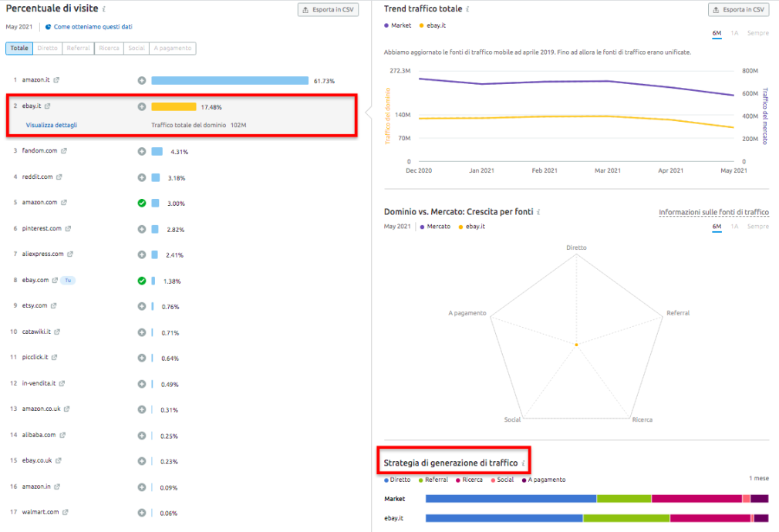The height and width of the screenshot is (532, 779).
Task: Open amazon.it external link icon
Action: click(56, 80)
